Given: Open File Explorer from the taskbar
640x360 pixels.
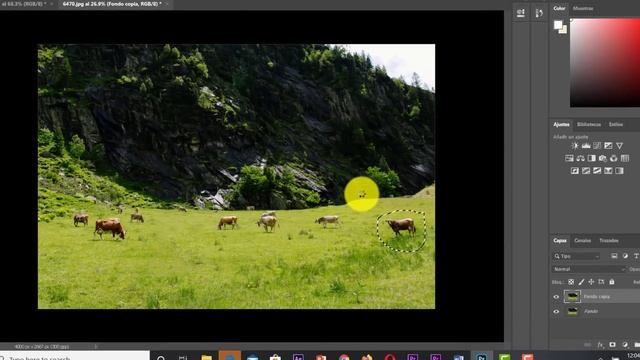Looking at the screenshot, I should coord(207,357).
